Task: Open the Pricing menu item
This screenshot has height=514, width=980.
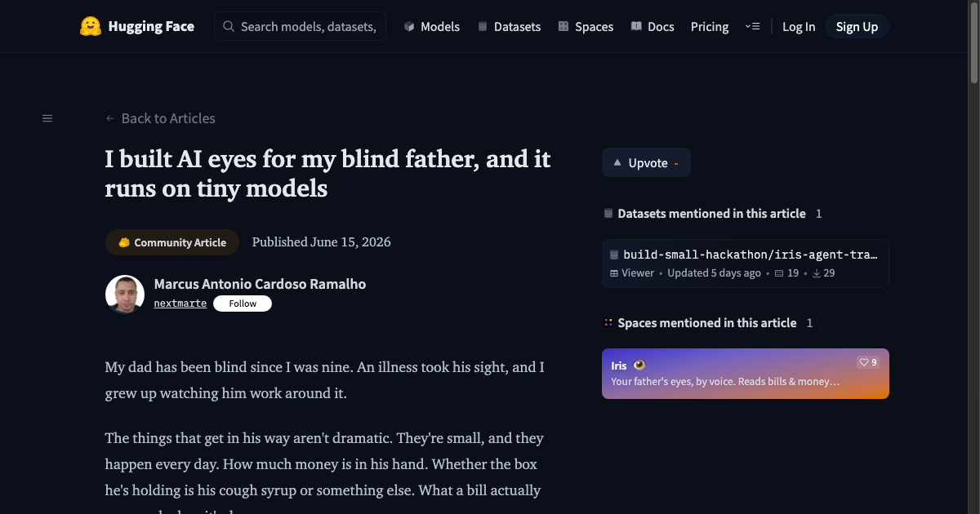Action: [710, 27]
